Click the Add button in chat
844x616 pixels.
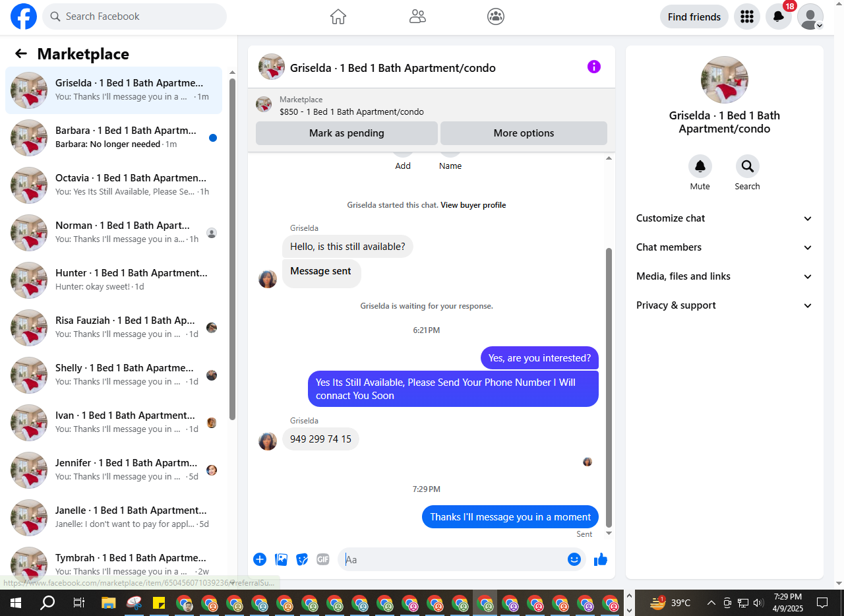[x=403, y=162]
